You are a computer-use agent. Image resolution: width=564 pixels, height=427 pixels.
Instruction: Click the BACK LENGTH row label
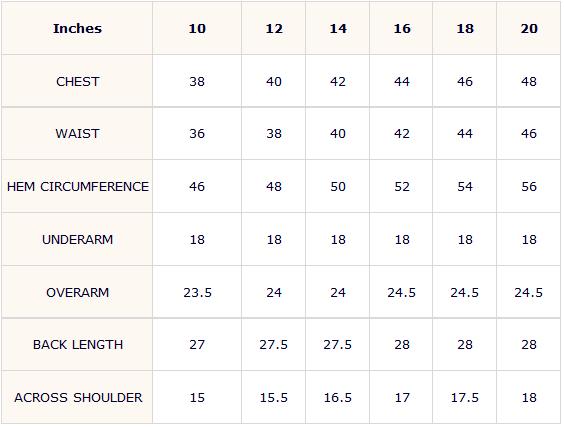pos(78,345)
